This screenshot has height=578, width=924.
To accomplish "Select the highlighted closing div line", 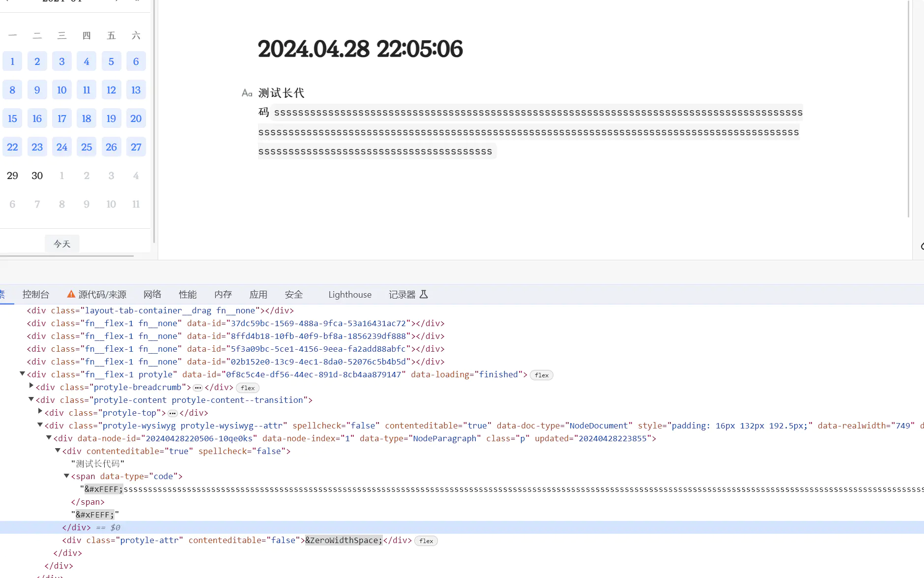I will click(x=76, y=527).
